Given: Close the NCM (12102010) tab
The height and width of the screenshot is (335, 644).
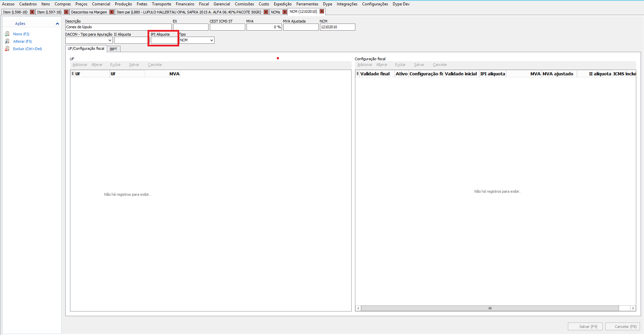Looking at the screenshot, I should [x=322, y=11].
